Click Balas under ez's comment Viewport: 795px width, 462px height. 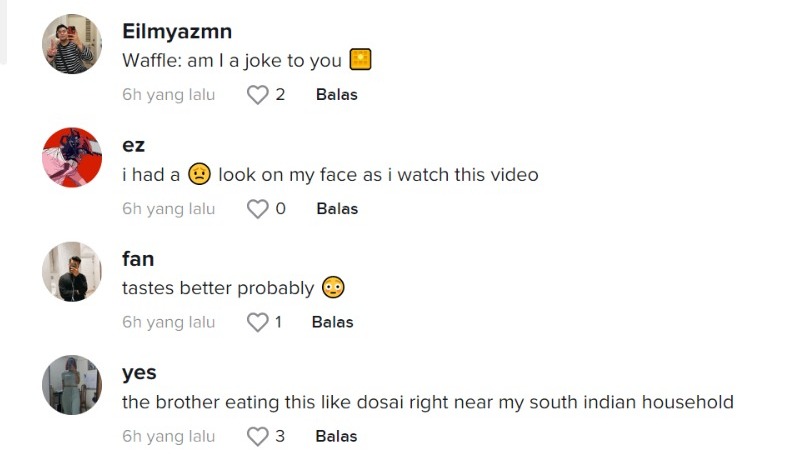pyautogui.click(x=337, y=209)
